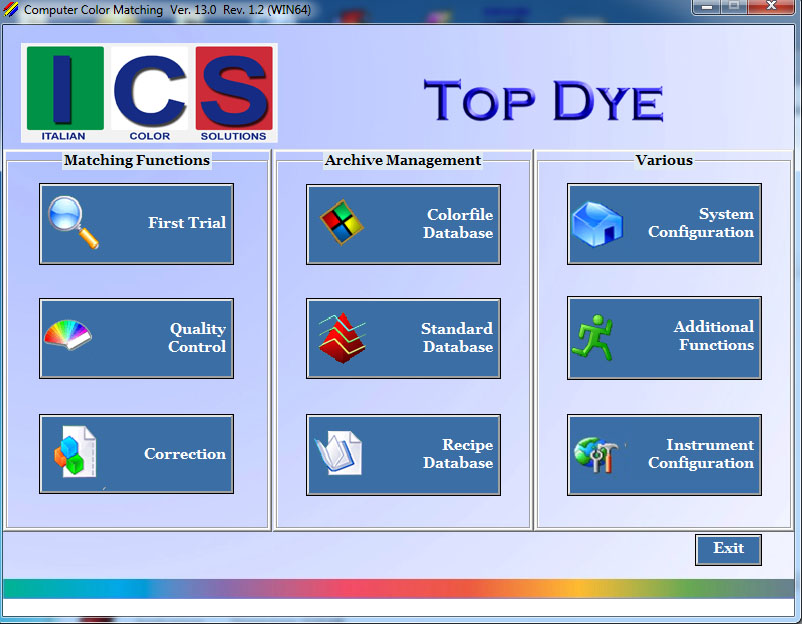Launch the Correction function
The width and height of the screenshot is (802, 624).
(136, 454)
